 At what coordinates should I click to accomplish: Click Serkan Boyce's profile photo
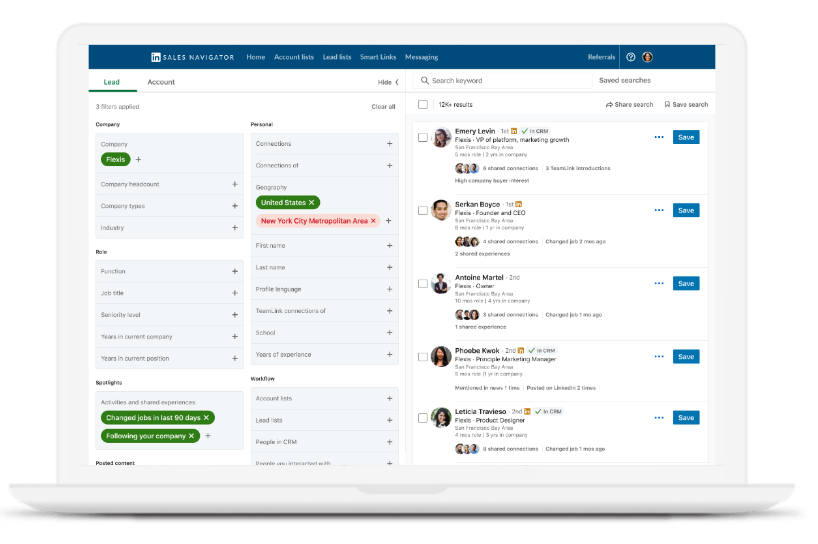click(441, 210)
